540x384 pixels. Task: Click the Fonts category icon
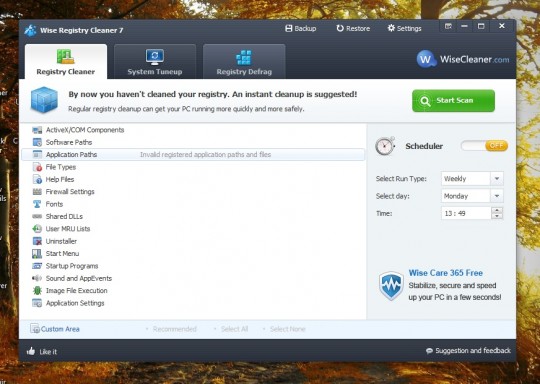pyautogui.click(x=37, y=204)
